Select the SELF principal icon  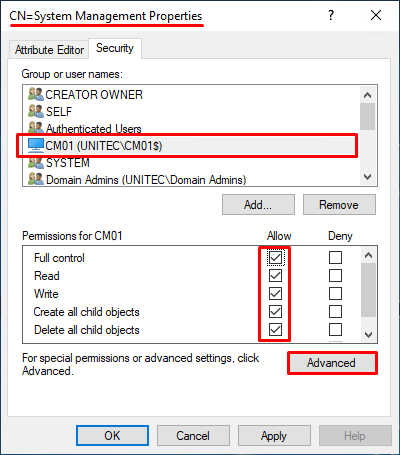click(x=36, y=111)
